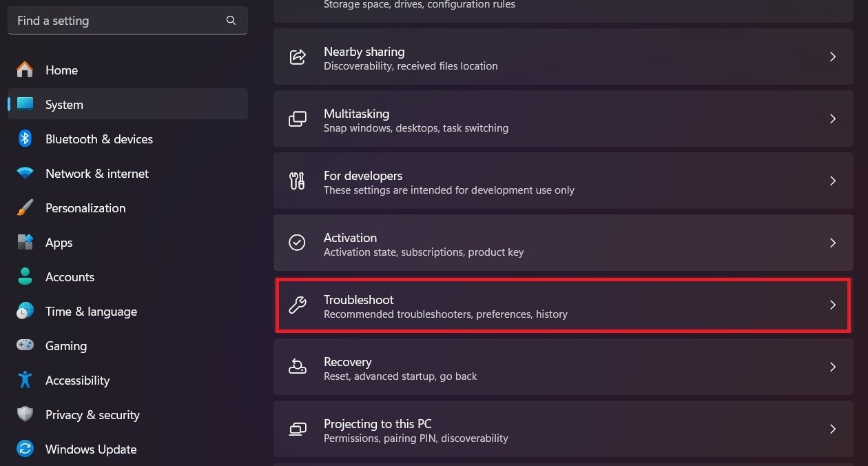
Task: Click 'Recommended troubleshooters, preferences, history' text
Action: (446, 314)
